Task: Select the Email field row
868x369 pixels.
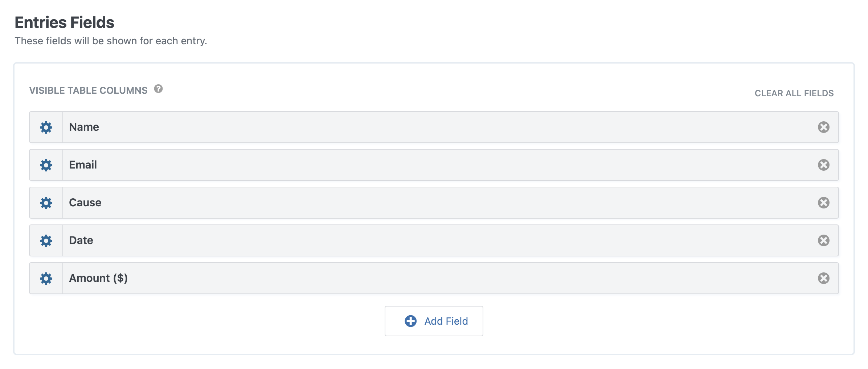Action: tap(434, 165)
